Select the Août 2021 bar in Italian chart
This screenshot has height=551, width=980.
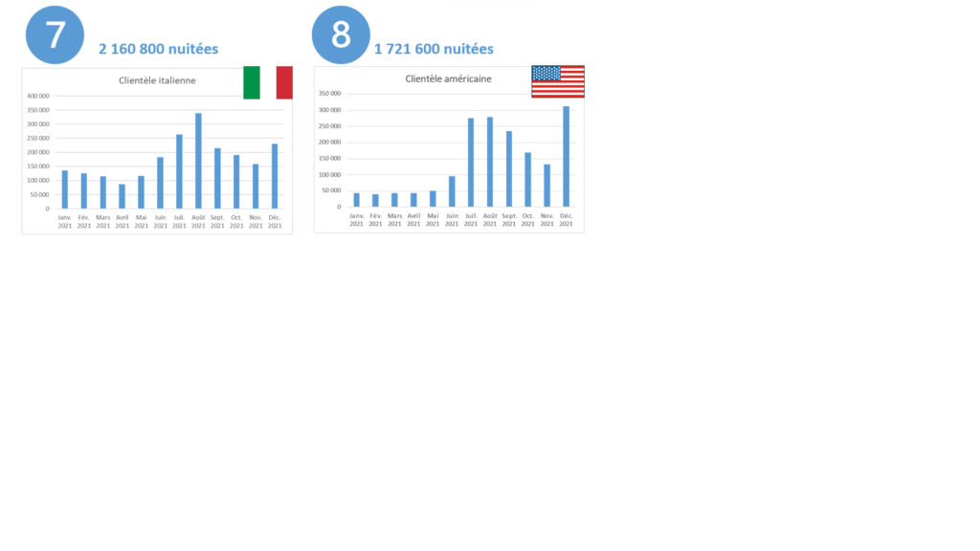[198, 161]
